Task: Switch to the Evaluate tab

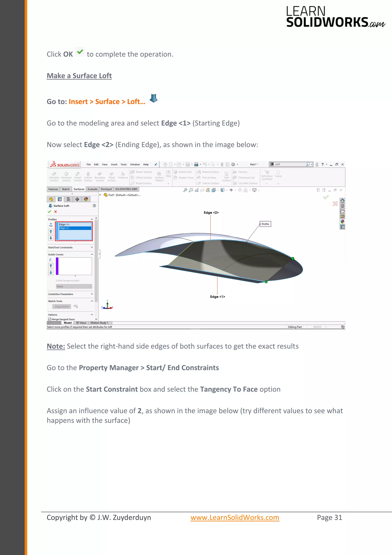Action: point(92,189)
